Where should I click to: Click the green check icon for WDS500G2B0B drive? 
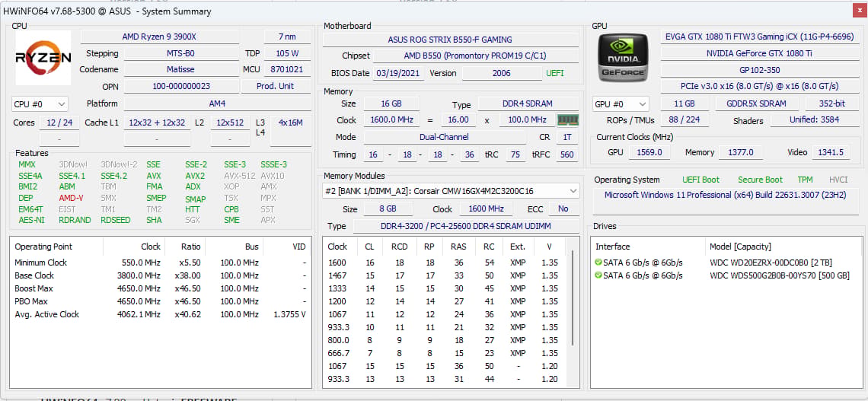pyautogui.click(x=598, y=275)
